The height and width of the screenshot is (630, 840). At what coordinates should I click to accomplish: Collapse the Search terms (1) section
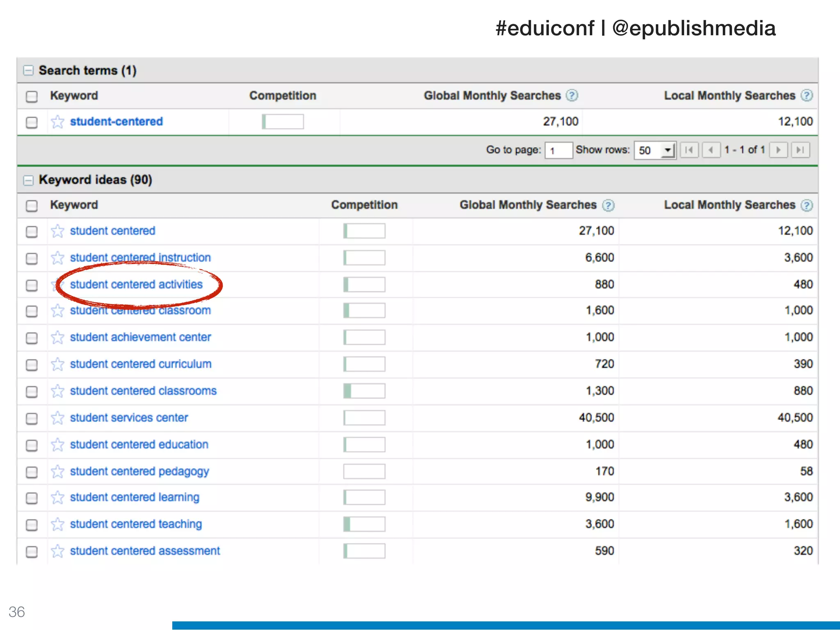tap(28, 71)
